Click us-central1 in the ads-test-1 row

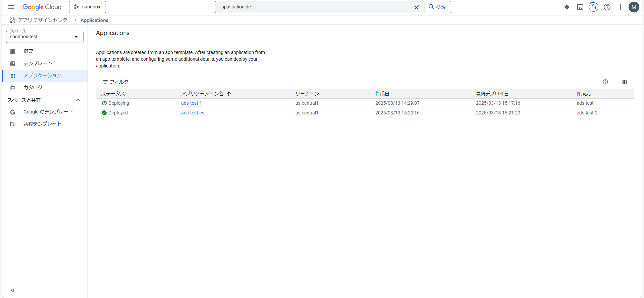point(307,103)
